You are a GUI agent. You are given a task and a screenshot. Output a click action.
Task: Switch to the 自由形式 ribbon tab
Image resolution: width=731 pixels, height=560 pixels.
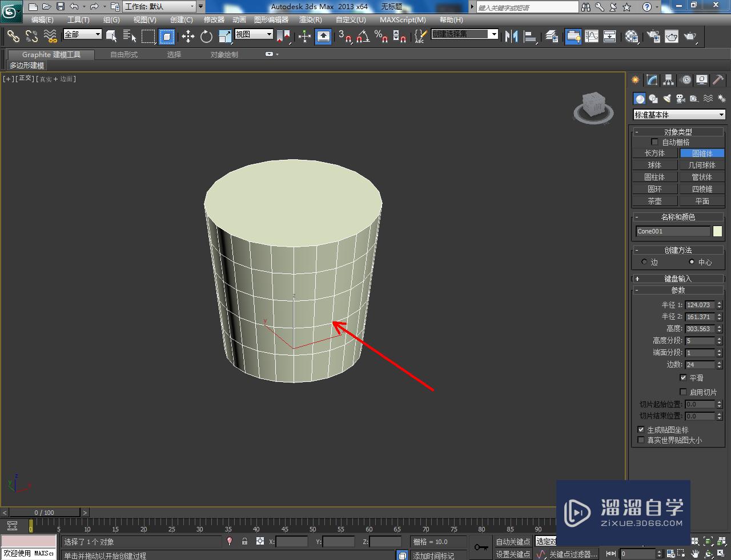pyautogui.click(x=124, y=54)
